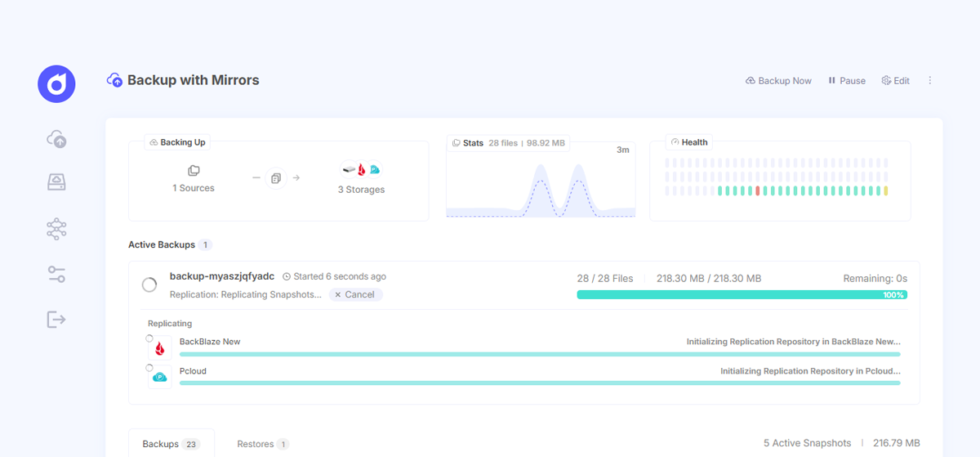Click the Replicating section label
Viewport: 980px width, 457px height.
pyautogui.click(x=170, y=324)
